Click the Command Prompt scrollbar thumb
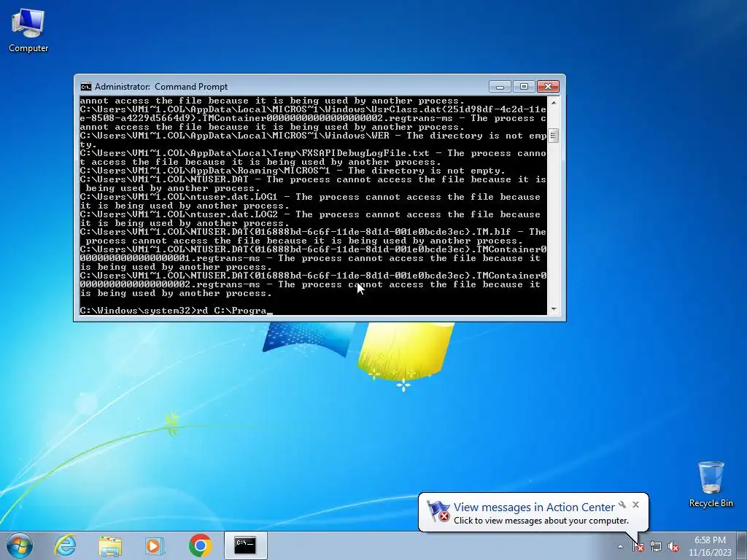This screenshot has width=747, height=560. click(x=554, y=136)
